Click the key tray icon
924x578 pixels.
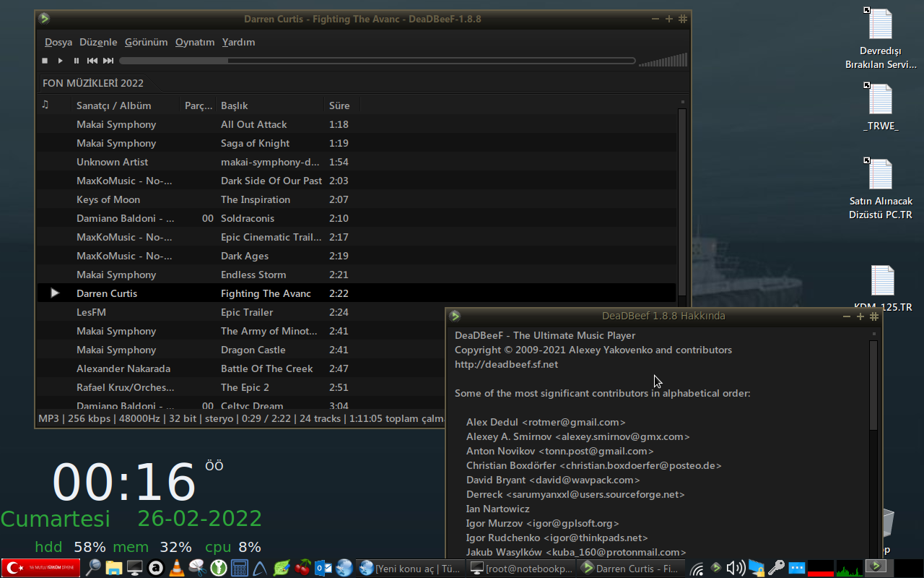[777, 568]
